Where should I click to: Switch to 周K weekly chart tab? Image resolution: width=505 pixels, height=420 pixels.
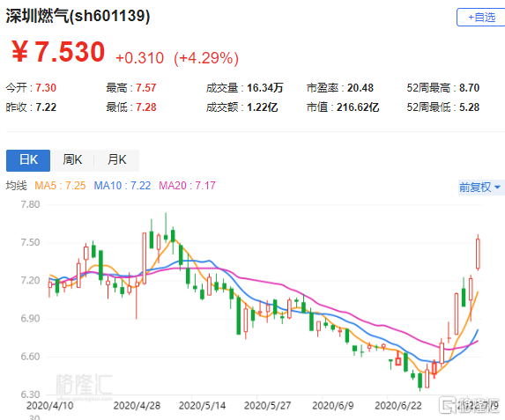coord(72,160)
